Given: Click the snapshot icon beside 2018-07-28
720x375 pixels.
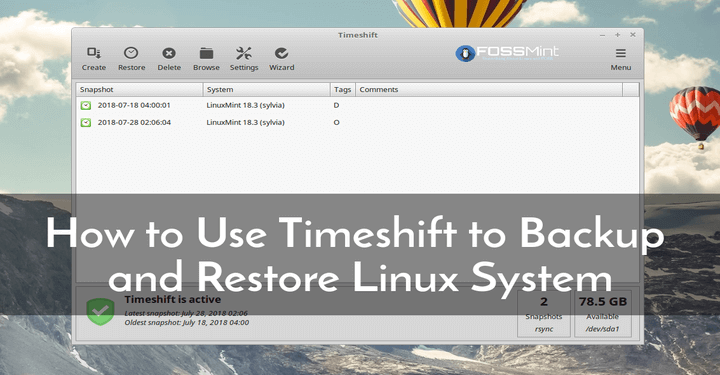Looking at the screenshot, I should pos(86,123).
